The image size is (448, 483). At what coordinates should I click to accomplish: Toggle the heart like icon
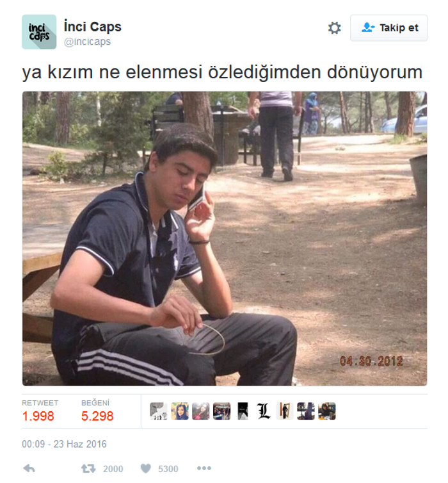pyautogui.click(x=146, y=469)
